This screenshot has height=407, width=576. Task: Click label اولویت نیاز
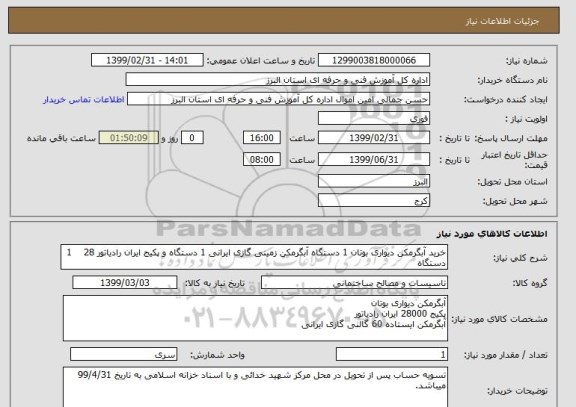pos(526,119)
